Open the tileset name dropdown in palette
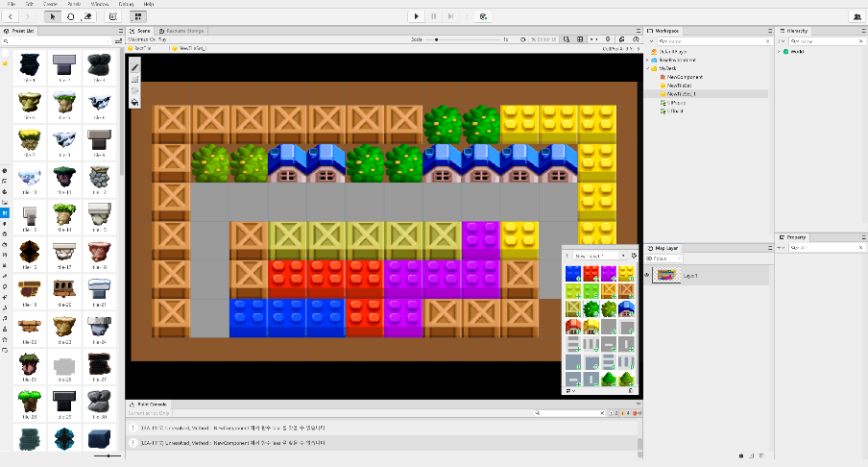Viewport: 868px width, 467px height. coord(599,256)
